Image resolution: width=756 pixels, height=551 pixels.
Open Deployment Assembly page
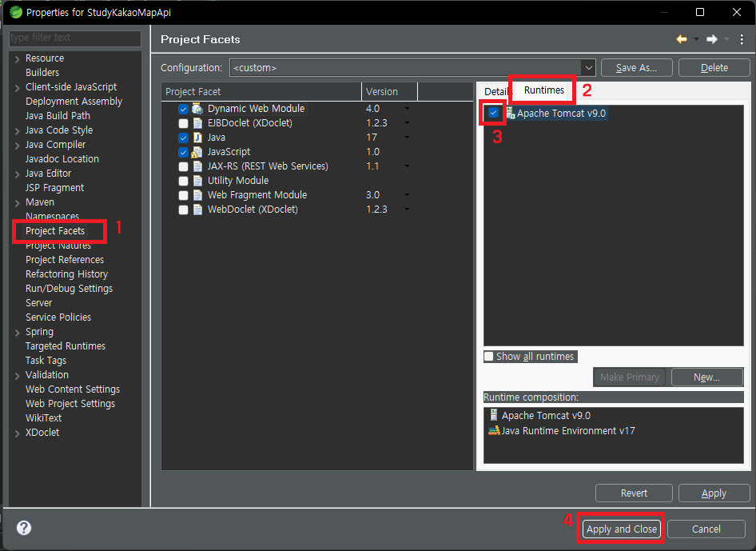coord(74,102)
